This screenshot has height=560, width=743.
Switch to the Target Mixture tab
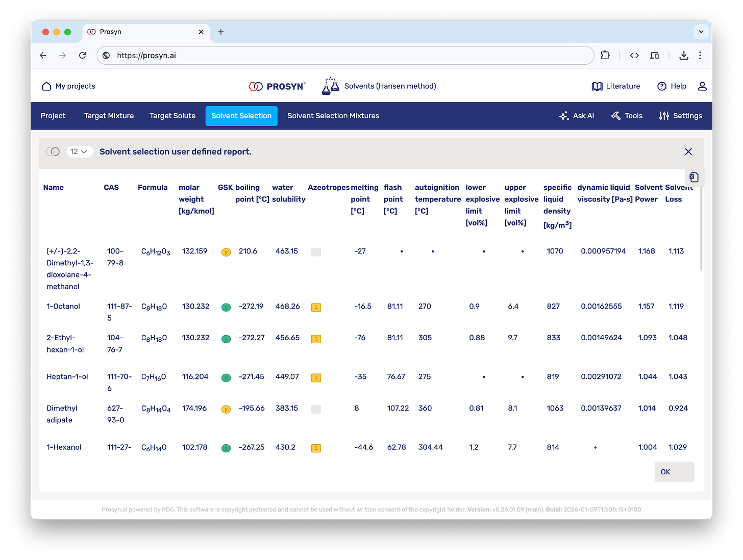pyautogui.click(x=109, y=116)
